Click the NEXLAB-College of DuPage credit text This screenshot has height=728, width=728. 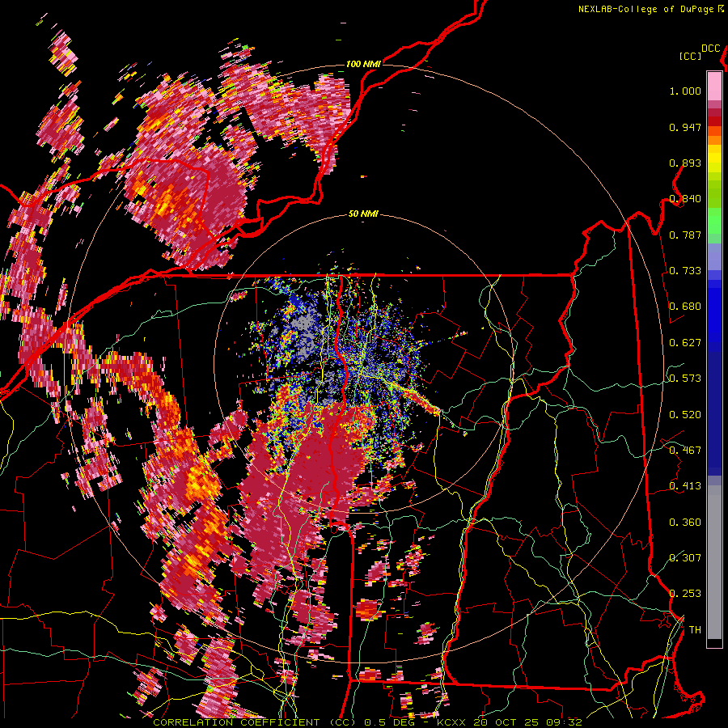[650, 9]
